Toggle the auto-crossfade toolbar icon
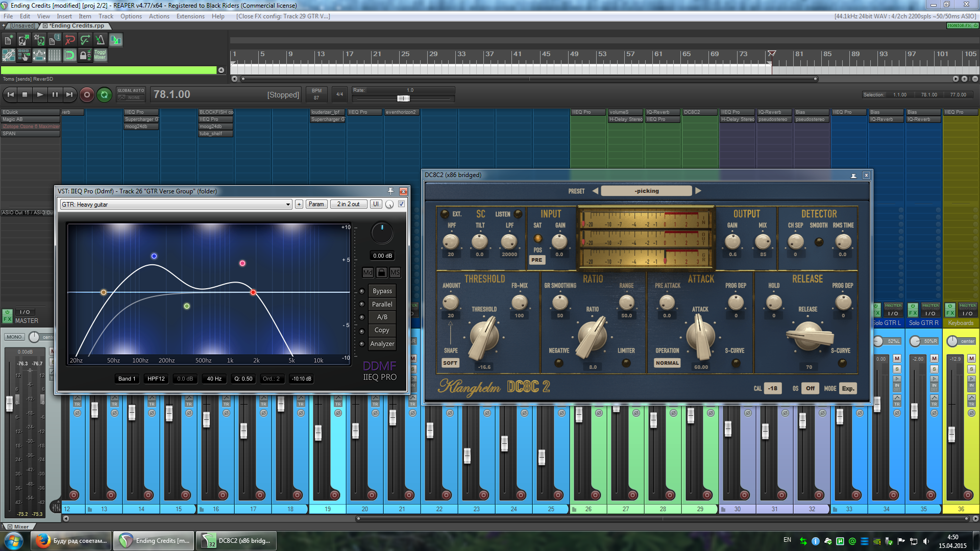This screenshot has height=551, width=980. [116, 40]
